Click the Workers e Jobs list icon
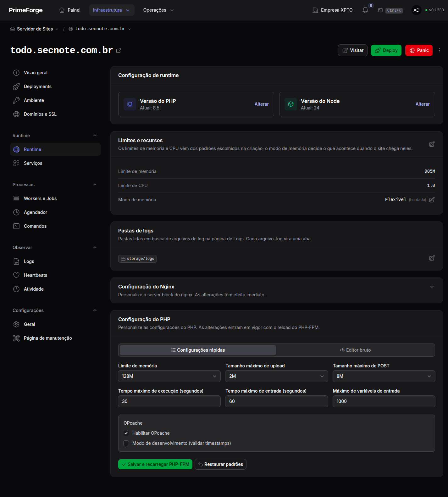 click(16, 198)
